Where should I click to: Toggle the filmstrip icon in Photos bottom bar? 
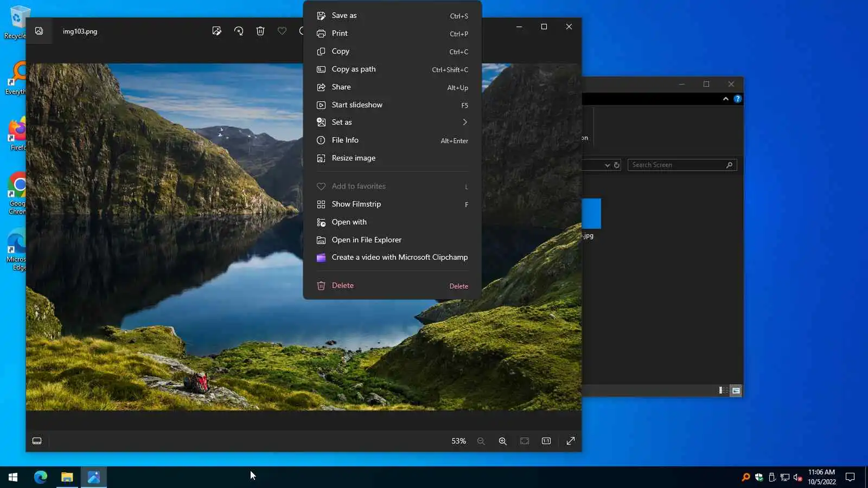tap(37, 441)
